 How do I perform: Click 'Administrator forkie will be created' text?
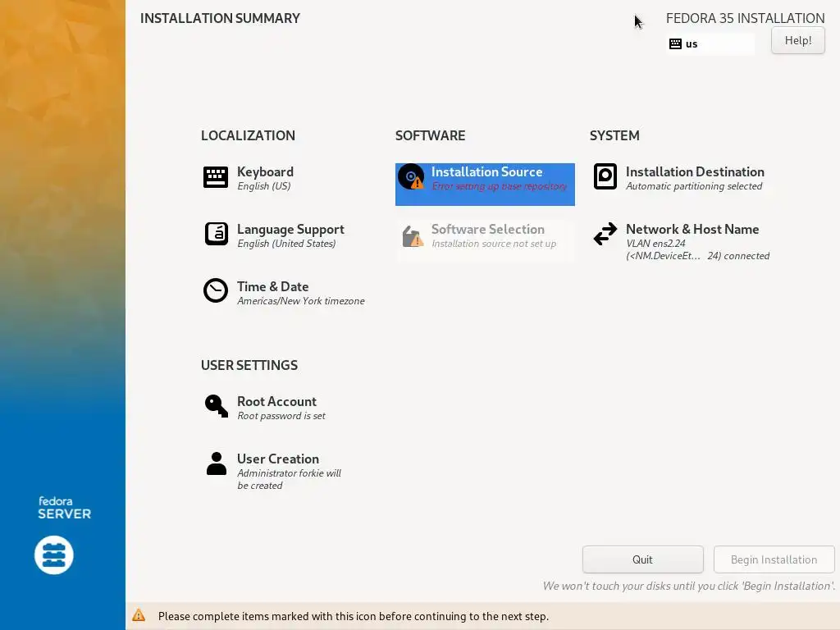click(289, 479)
